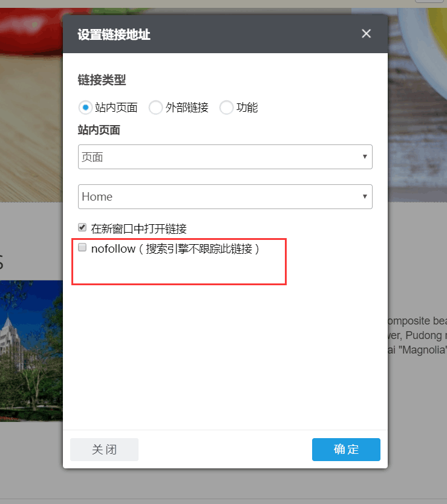447x504 pixels.
Task: Click the food banner image at top
Action: coord(30,91)
